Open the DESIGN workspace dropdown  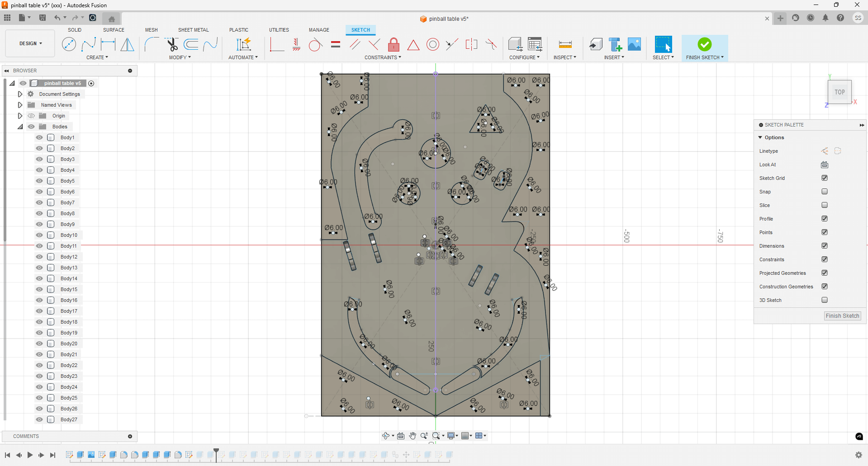point(30,43)
